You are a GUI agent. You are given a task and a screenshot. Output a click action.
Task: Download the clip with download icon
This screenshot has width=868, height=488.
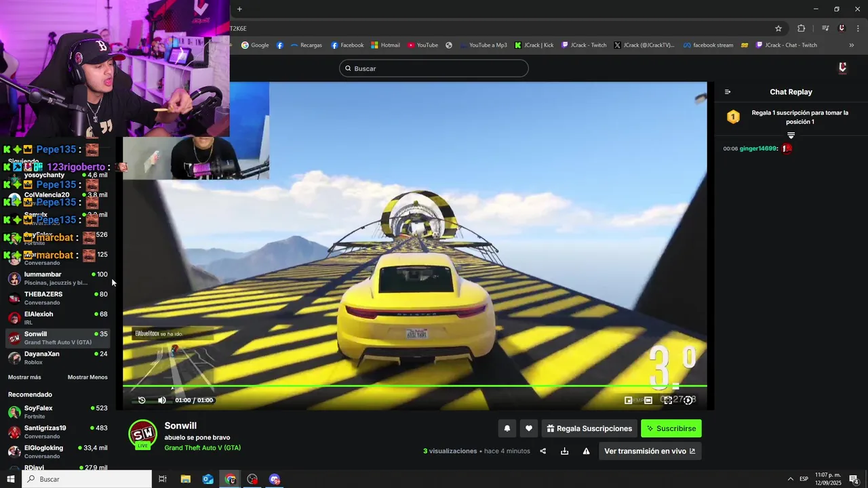564,451
